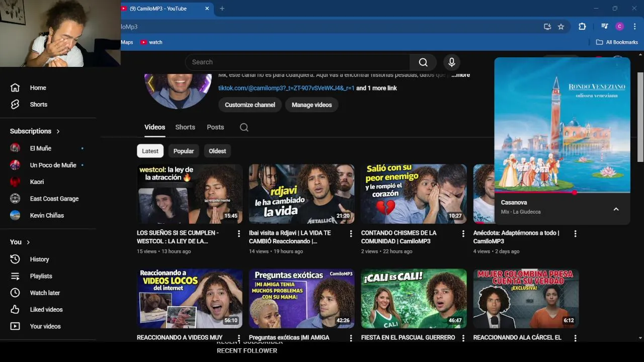Open Maps bookmark
The image size is (644, 362).
[127, 42]
